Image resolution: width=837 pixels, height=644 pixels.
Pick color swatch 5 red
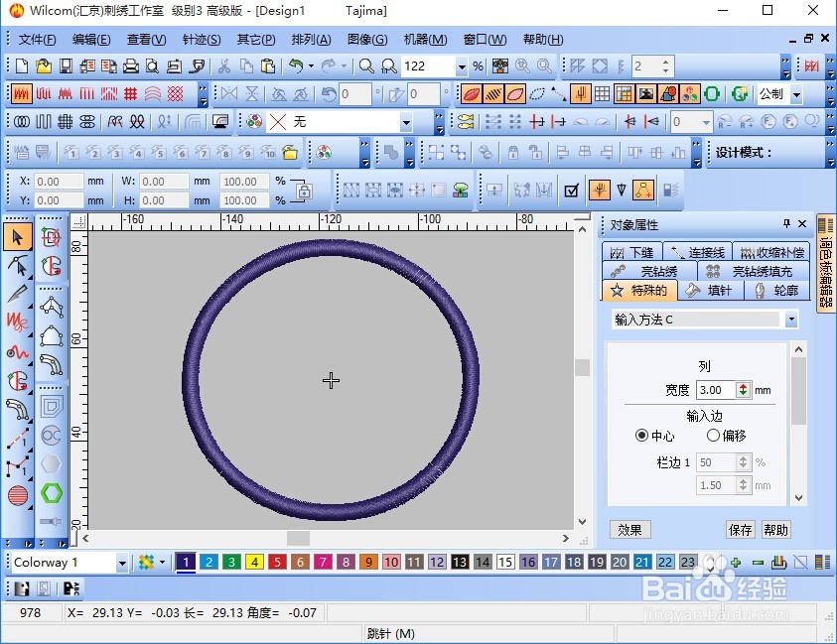pyautogui.click(x=277, y=562)
